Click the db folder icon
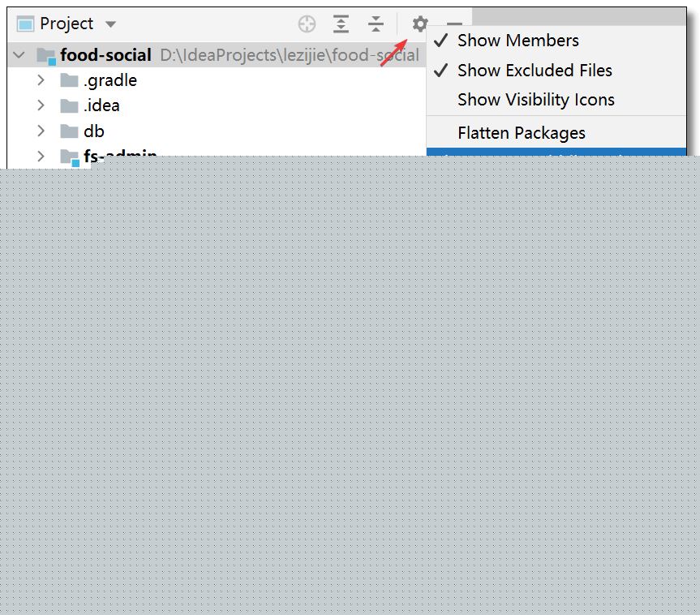The width and height of the screenshot is (700, 615). (x=69, y=131)
